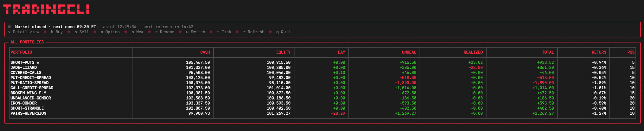Click day change +0.10
644x131 pixels.
pyautogui.click(x=339, y=73)
